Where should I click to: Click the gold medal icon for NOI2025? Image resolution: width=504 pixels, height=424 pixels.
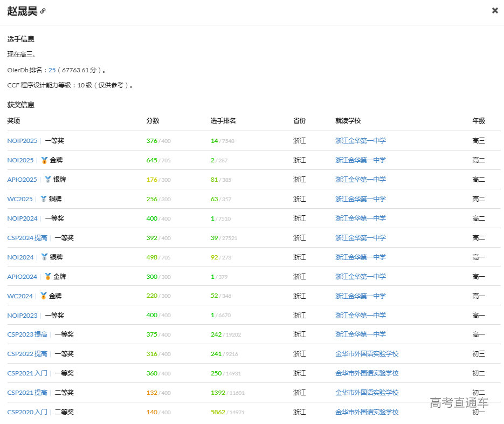pyautogui.click(x=44, y=160)
